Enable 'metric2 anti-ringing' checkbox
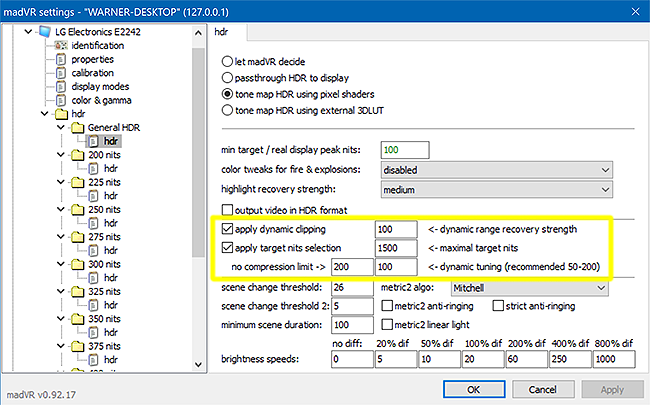The height and width of the screenshot is (405, 650). (x=387, y=306)
